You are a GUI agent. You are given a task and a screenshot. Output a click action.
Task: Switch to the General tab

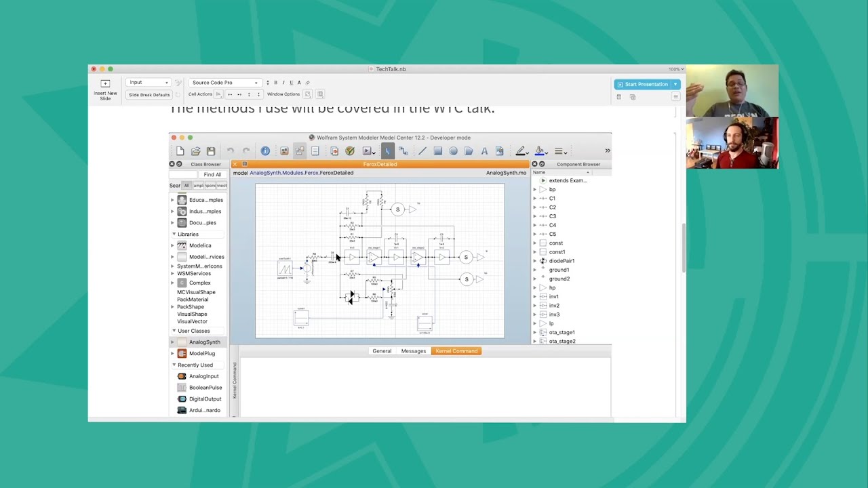pos(382,351)
